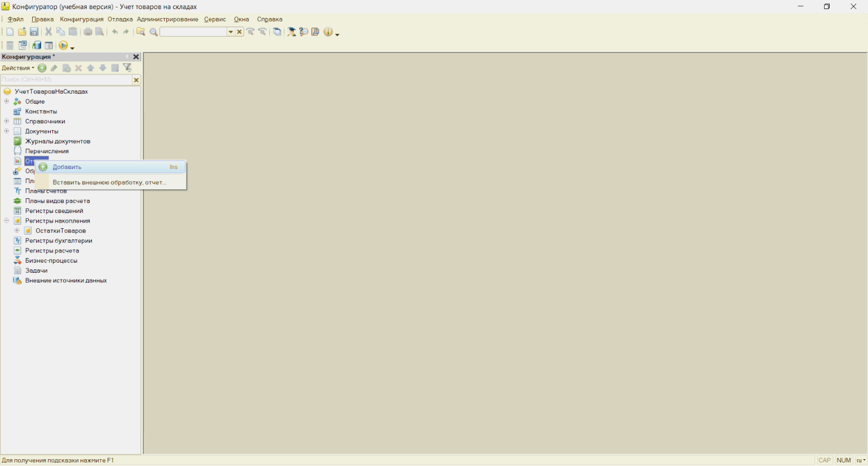Click the ru language indicator in status bar

click(x=861, y=460)
